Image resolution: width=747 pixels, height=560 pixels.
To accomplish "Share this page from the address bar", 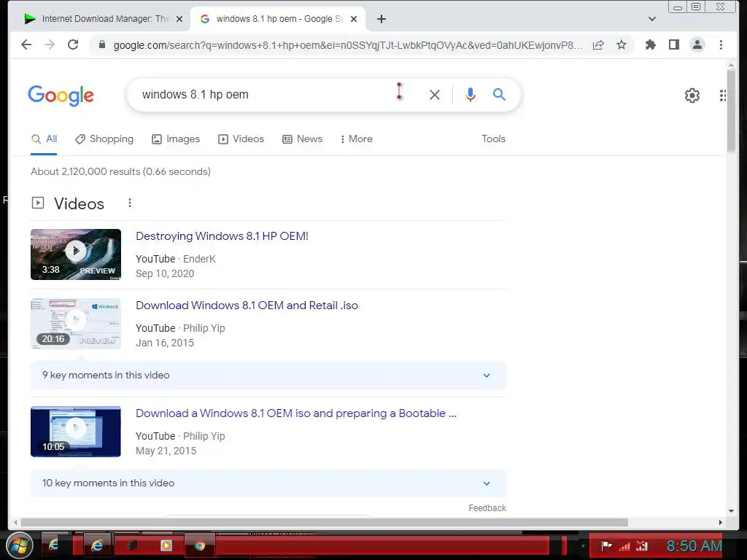I will (598, 44).
